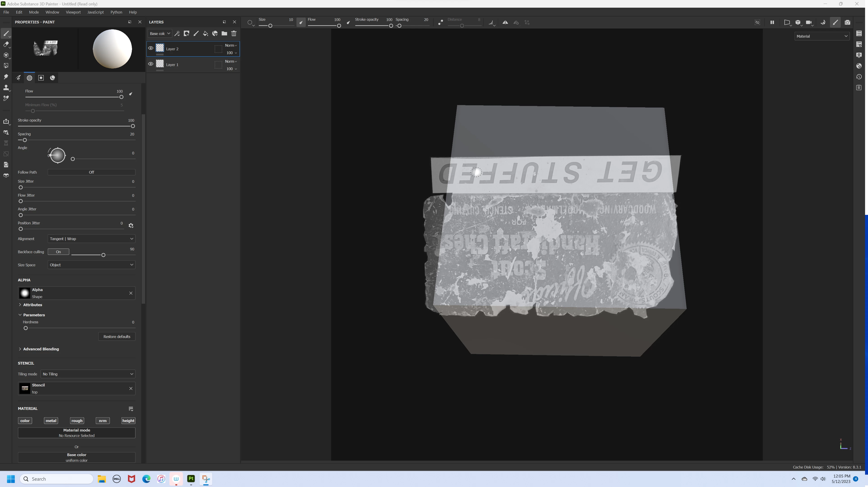Select the Polygon Fill tool

(x=6, y=66)
